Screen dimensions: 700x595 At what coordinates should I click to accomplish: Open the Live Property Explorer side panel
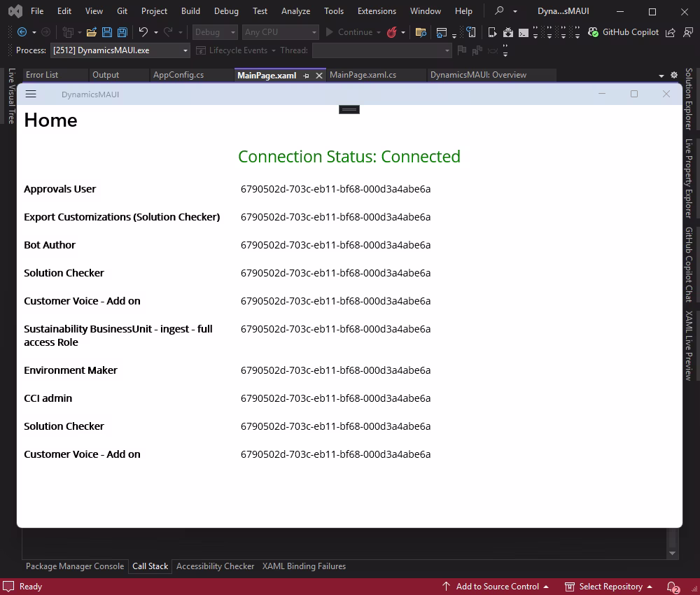click(689, 178)
